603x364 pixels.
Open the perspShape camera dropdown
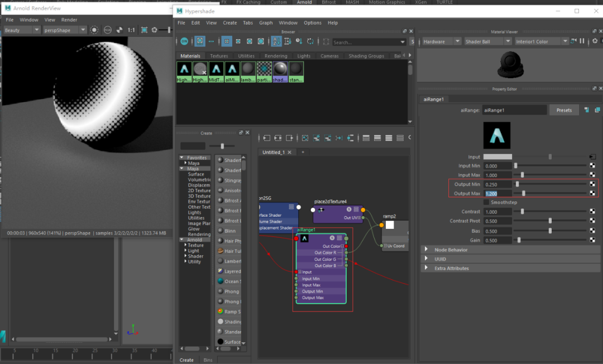pyautogui.click(x=65, y=30)
